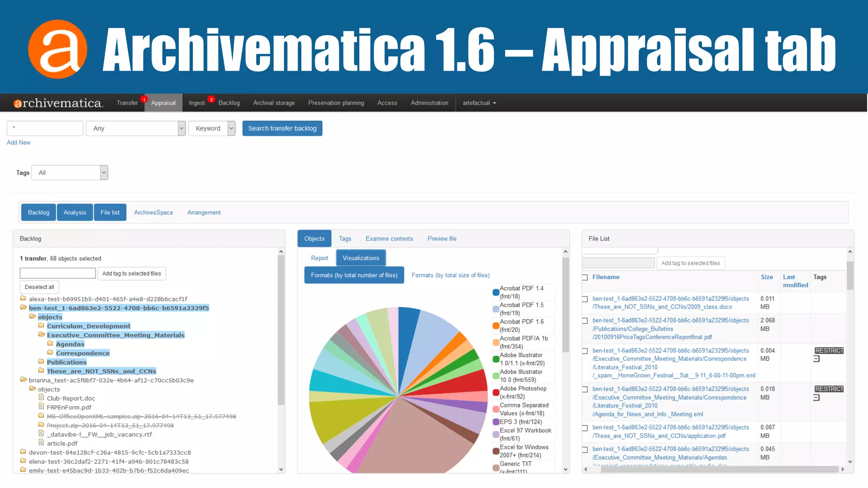Open the Any field dropdown
This screenshot has height=488, width=868.
136,128
